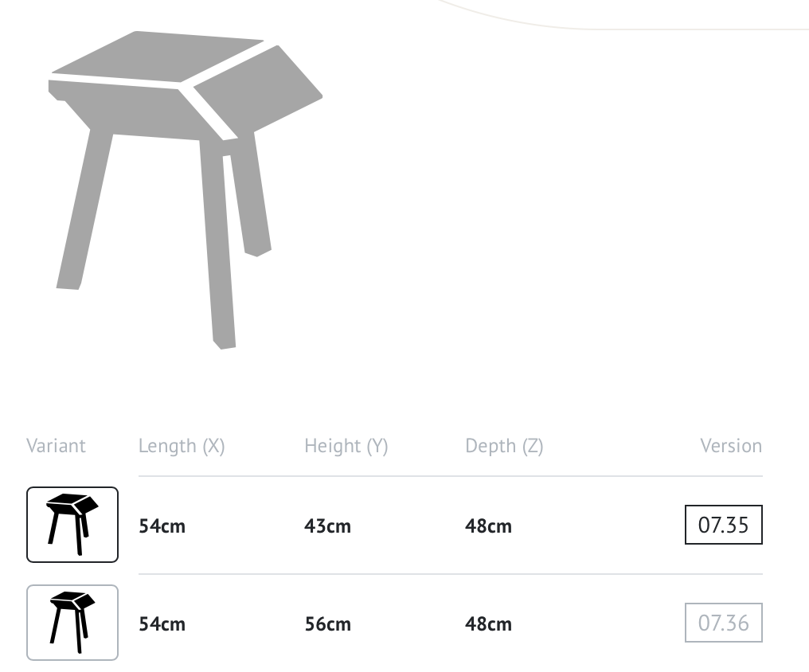
Task: Click the Length (X) column header
Action: 182,446
